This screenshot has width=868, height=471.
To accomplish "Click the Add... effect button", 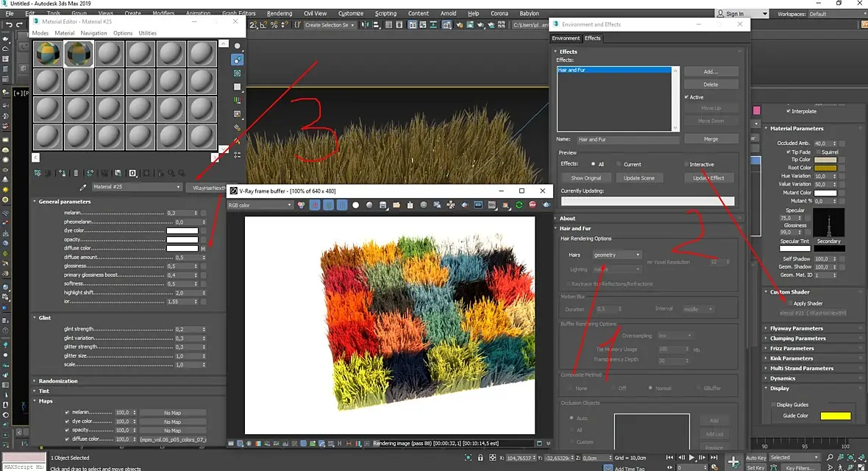I will pyautogui.click(x=711, y=71).
